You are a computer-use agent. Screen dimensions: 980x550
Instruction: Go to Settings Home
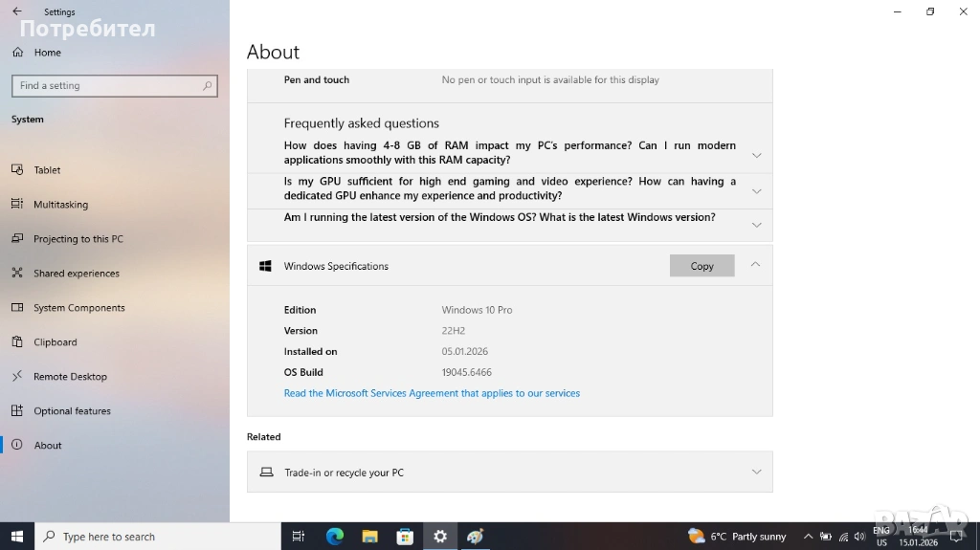tap(47, 53)
